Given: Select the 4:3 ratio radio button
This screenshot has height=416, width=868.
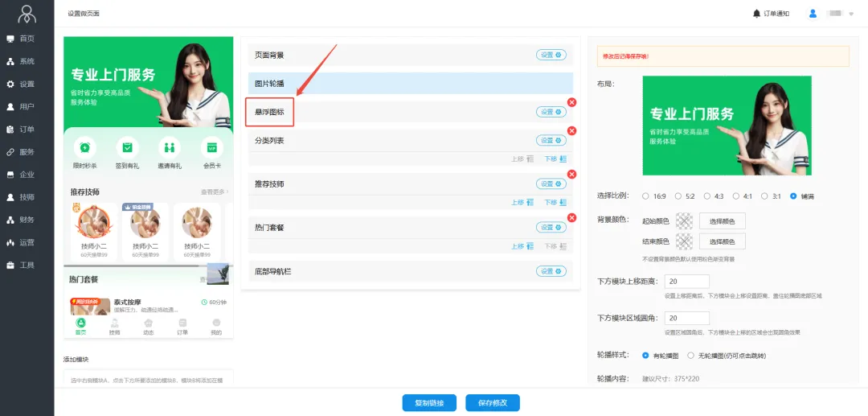Looking at the screenshot, I should pos(707,196).
